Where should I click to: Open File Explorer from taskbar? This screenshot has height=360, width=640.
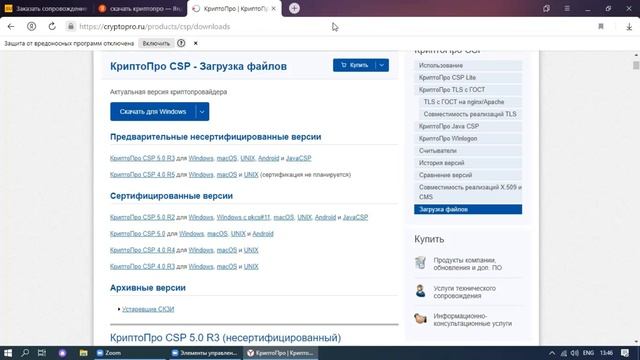pos(83,353)
